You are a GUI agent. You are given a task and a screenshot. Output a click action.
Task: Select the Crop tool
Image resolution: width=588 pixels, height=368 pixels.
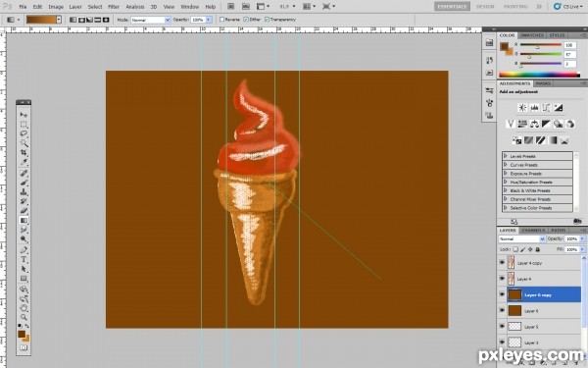tap(24, 152)
